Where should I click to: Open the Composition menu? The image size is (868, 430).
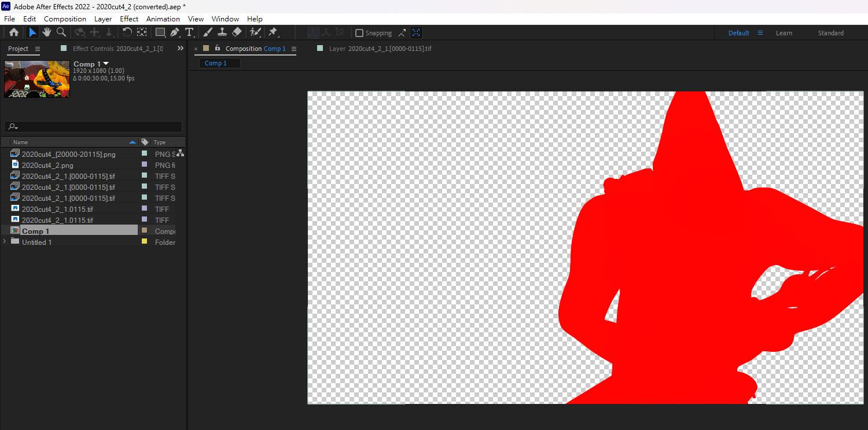coord(65,19)
